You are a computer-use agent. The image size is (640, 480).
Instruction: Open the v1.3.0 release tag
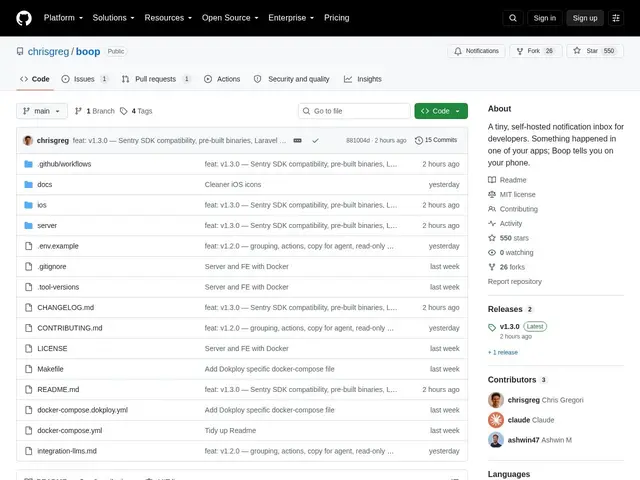[x=509, y=327]
